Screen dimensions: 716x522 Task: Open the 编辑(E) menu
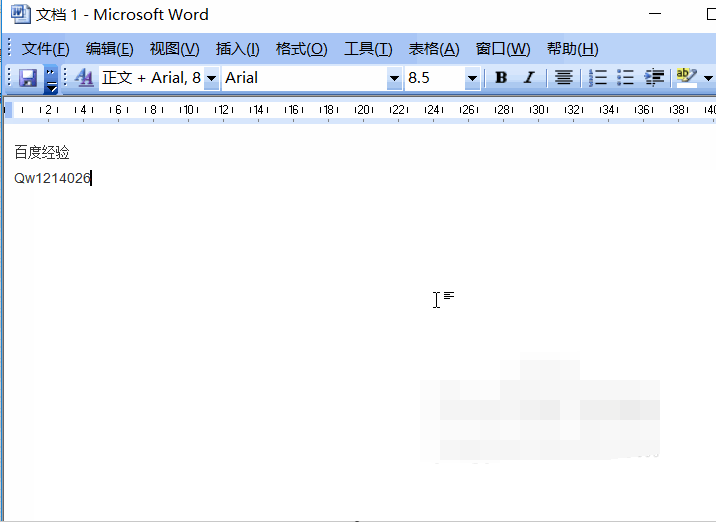(110, 49)
